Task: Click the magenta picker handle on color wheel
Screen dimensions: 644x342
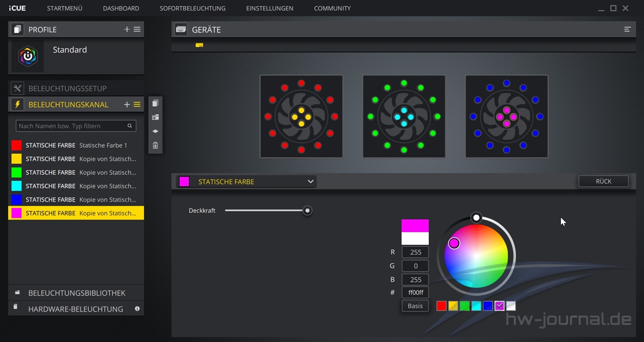Action: click(x=454, y=243)
